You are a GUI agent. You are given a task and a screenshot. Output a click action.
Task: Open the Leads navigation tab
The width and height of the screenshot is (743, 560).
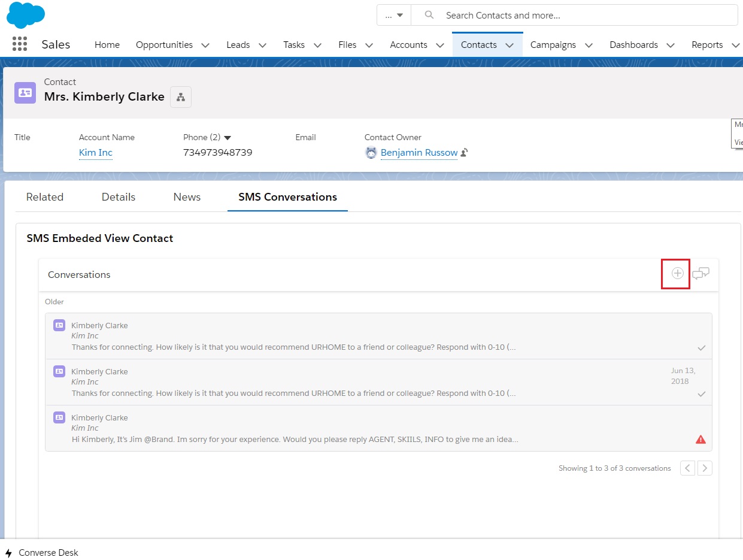point(238,45)
